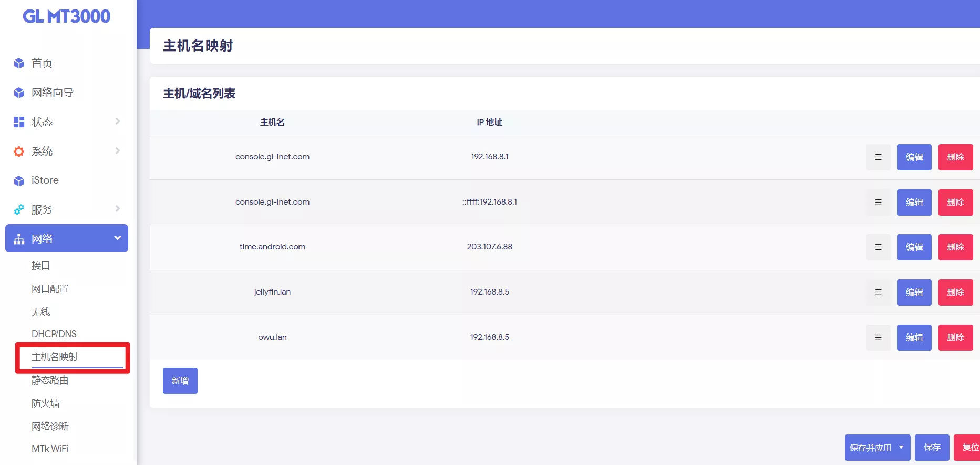Open the 保存并应用 dropdown arrow
Image resolution: width=980 pixels, height=465 pixels.
901,448
